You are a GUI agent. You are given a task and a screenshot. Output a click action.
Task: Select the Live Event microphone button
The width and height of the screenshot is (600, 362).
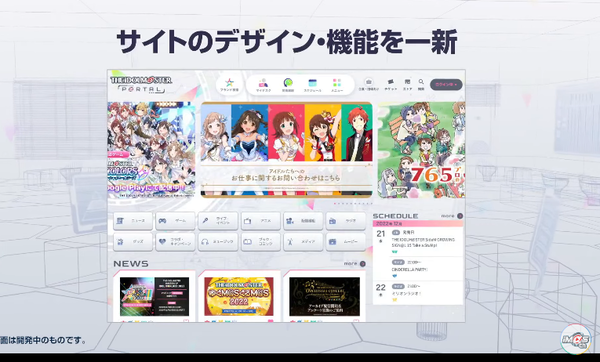click(218, 221)
